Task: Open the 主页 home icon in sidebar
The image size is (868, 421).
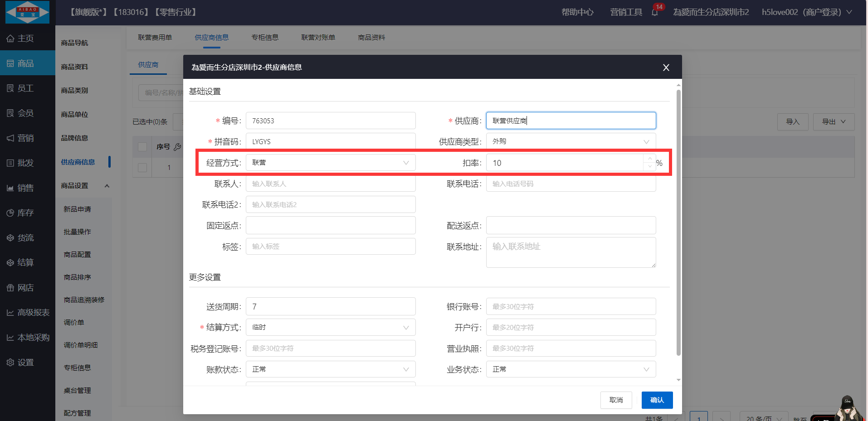Action: click(x=10, y=39)
